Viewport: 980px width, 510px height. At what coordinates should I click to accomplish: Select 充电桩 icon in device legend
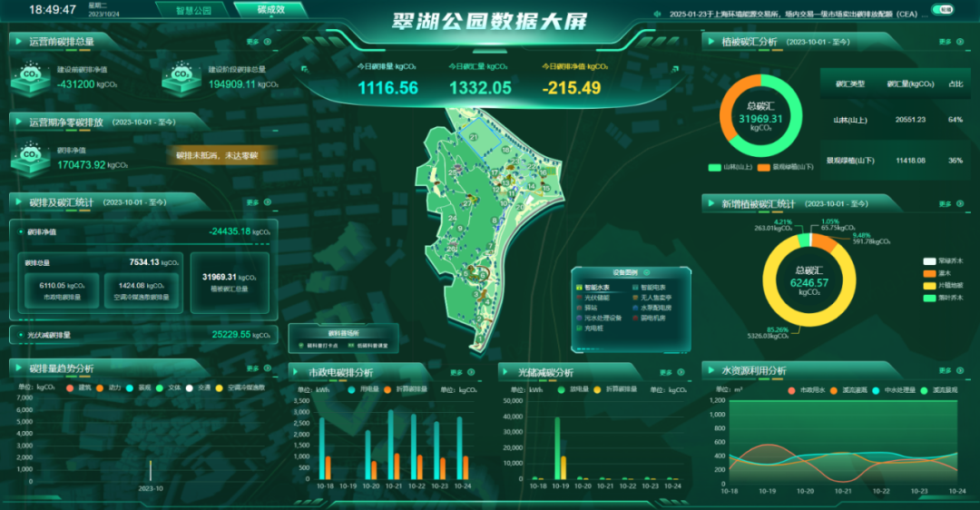(x=579, y=328)
